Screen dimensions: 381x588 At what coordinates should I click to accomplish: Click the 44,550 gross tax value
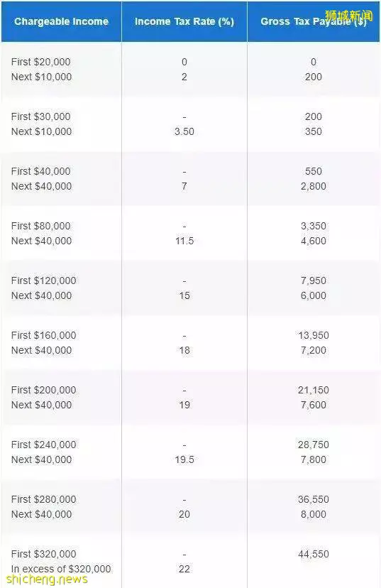[314, 554]
